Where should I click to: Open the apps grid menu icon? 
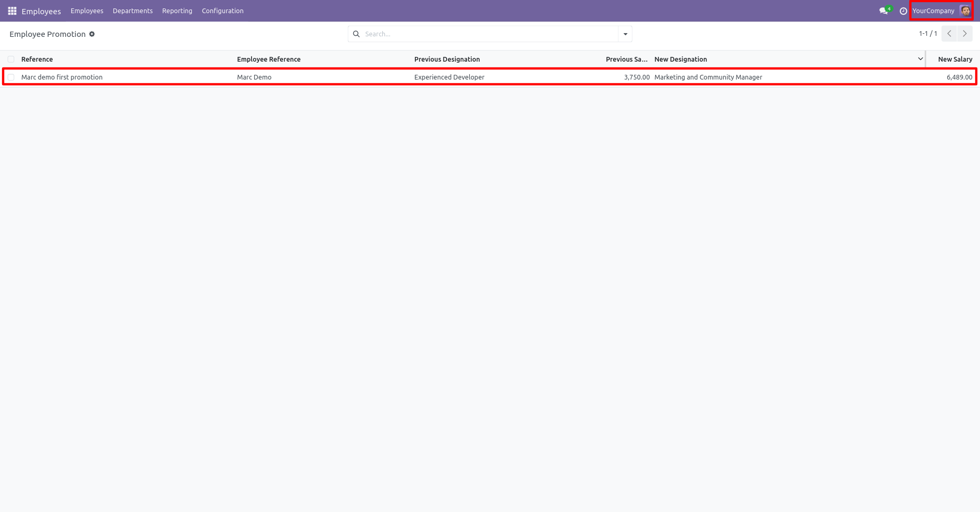pyautogui.click(x=12, y=11)
